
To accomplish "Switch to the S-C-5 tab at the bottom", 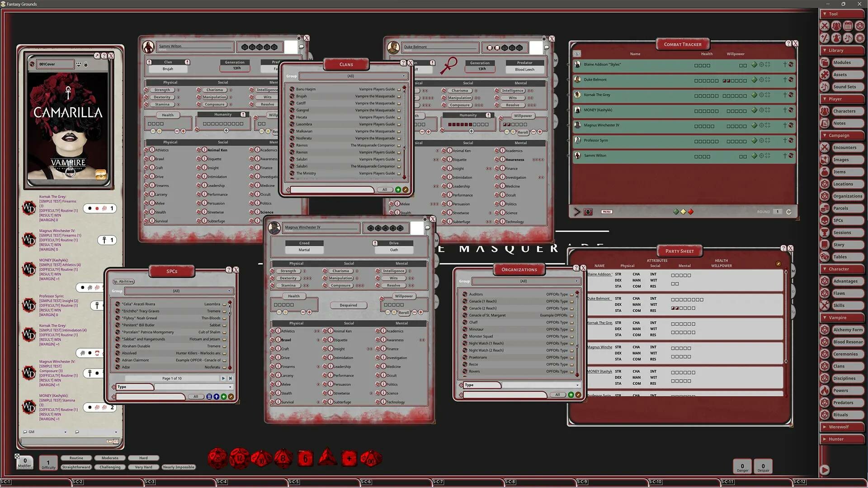I will tap(294, 482).
